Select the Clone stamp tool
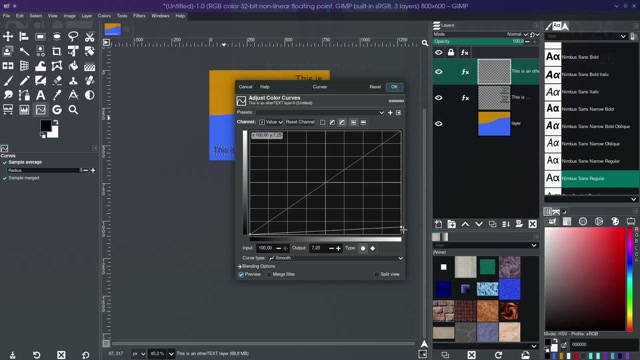 (73, 80)
